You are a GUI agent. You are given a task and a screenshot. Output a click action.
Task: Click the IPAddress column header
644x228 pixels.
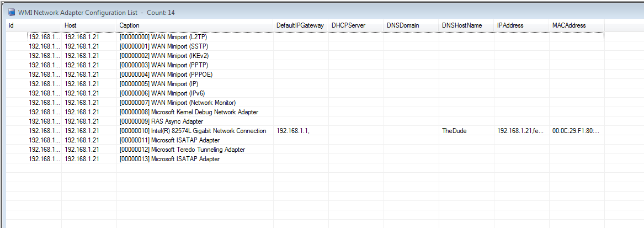521,25
